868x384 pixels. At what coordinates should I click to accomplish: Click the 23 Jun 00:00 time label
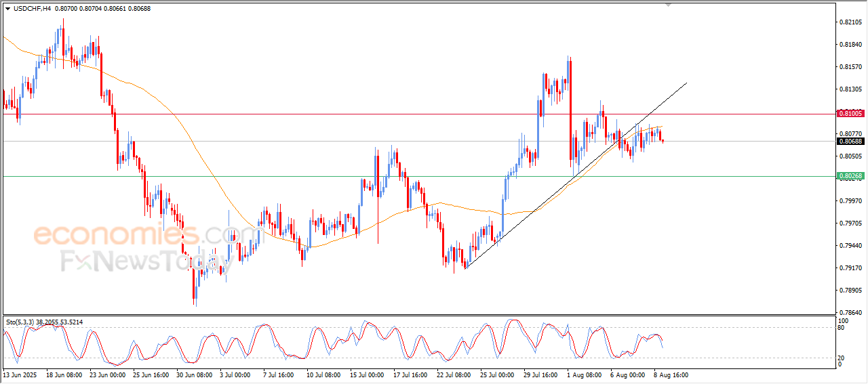[x=108, y=374]
